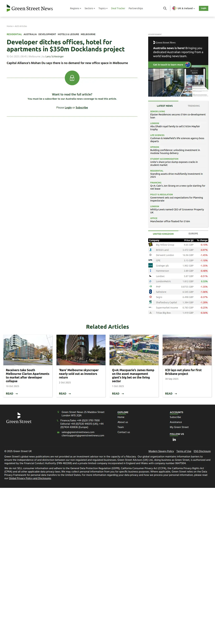Open the UK & Ireland region selector
Image resolution: width=215 pixels, height=644 pixels.
pos(184,9)
